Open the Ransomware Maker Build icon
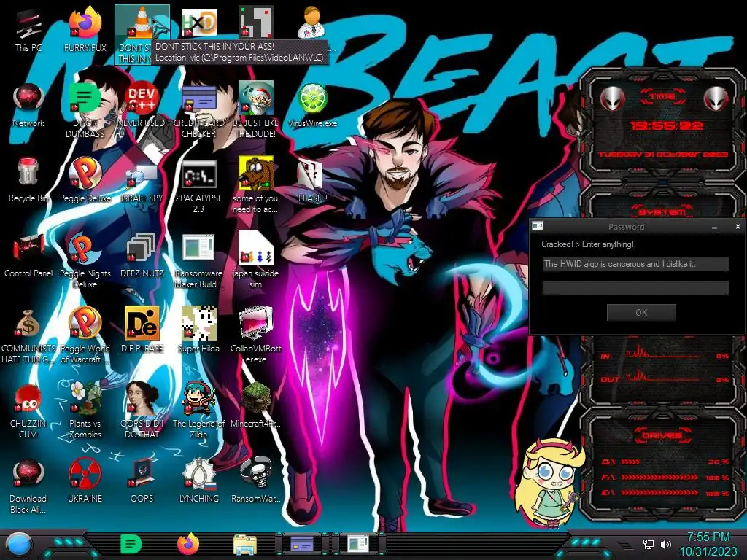This screenshot has height=560, width=747. tap(198, 261)
